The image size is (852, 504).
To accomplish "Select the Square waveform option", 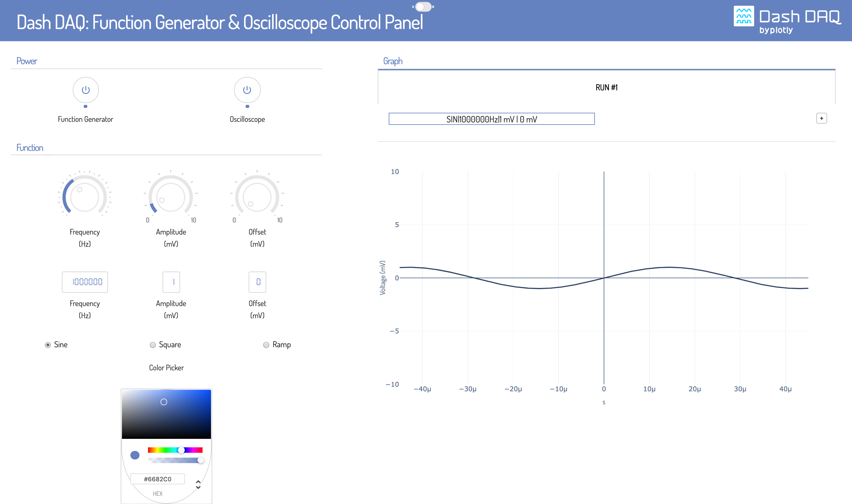I will [x=153, y=345].
